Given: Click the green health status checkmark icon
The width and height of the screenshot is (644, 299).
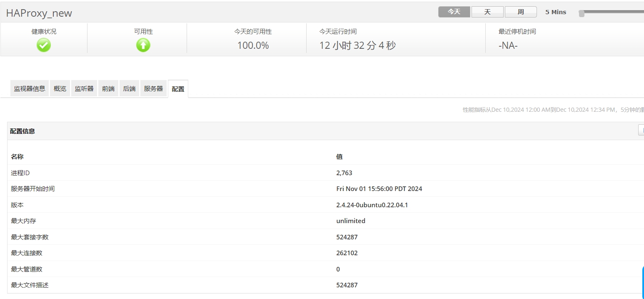Looking at the screenshot, I should coord(44,45).
